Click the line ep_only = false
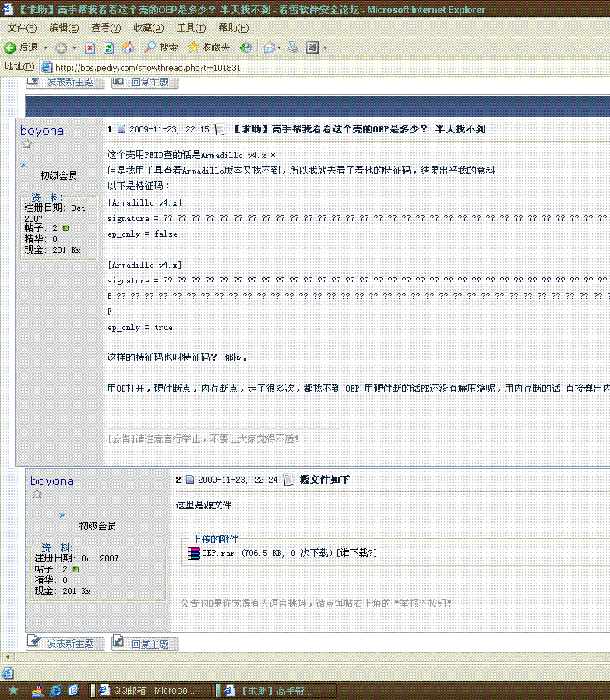The height and width of the screenshot is (700, 610). (x=142, y=234)
